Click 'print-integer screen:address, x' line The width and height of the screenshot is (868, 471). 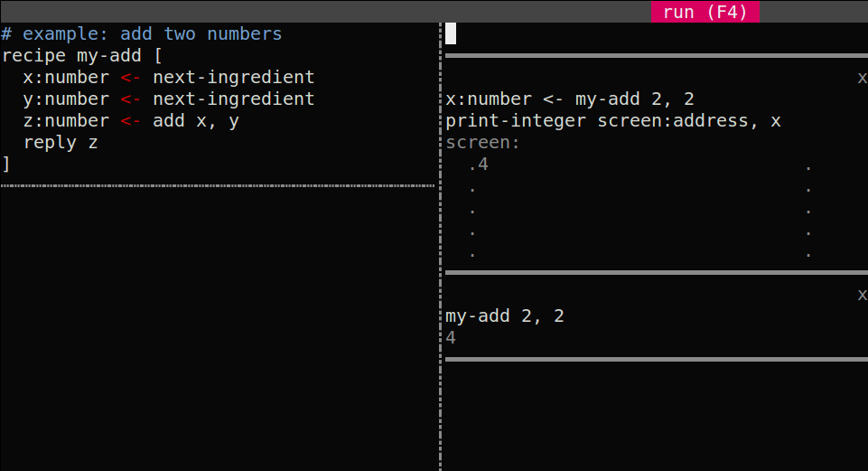[612, 121]
